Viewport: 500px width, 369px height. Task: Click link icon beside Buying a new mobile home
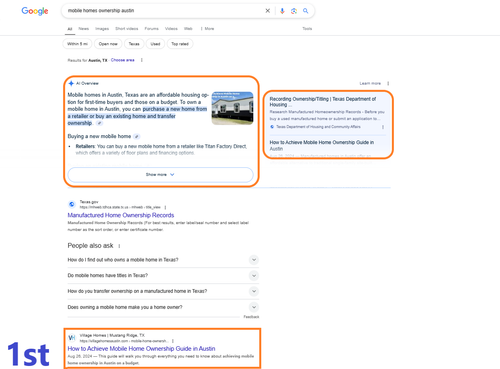point(137,136)
